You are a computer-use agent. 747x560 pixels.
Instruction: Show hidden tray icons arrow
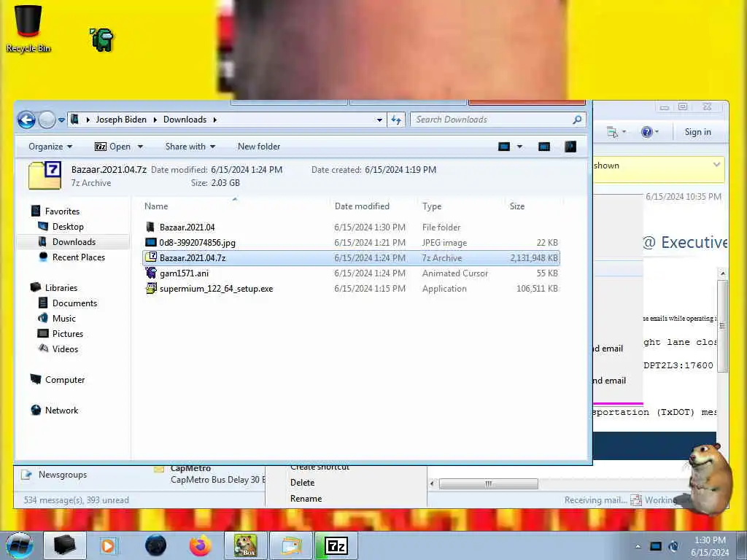[638, 546]
